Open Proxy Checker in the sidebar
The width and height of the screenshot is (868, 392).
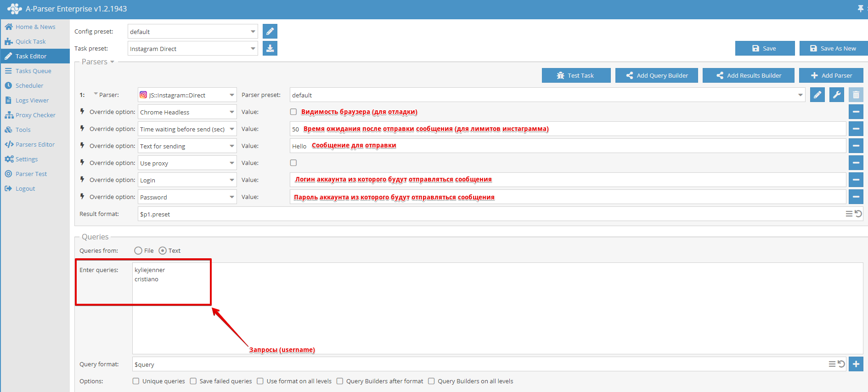35,115
